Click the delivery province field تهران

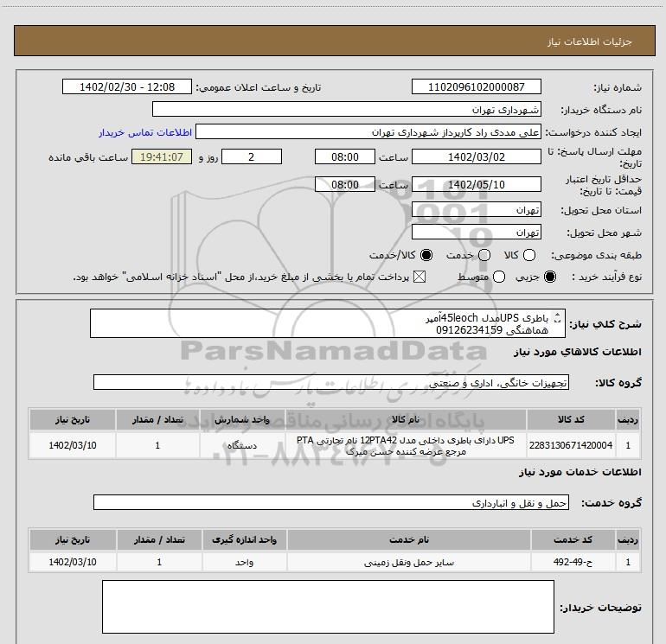(476, 209)
